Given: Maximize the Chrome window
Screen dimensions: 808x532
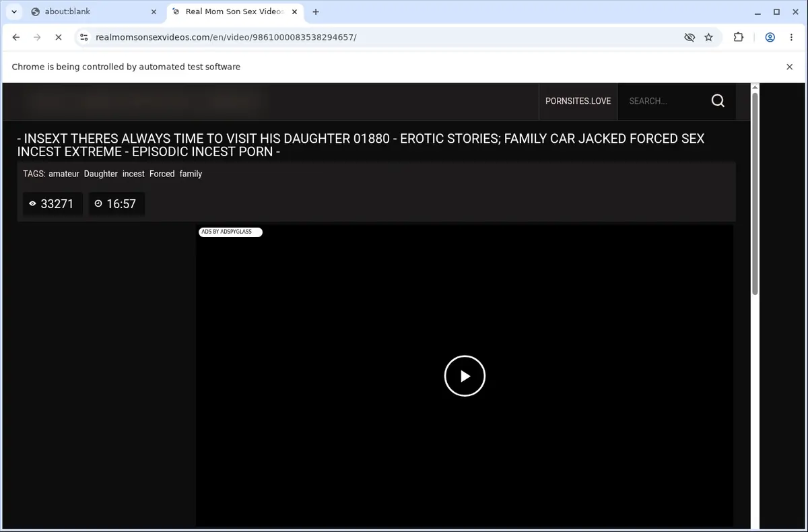Looking at the screenshot, I should tap(776, 11).
